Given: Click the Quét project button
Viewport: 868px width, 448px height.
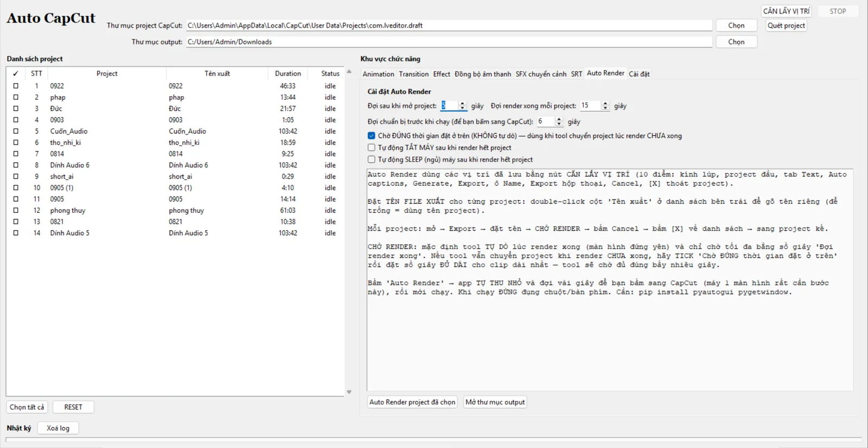Looking at the screenshot, I should click(786, 26).
